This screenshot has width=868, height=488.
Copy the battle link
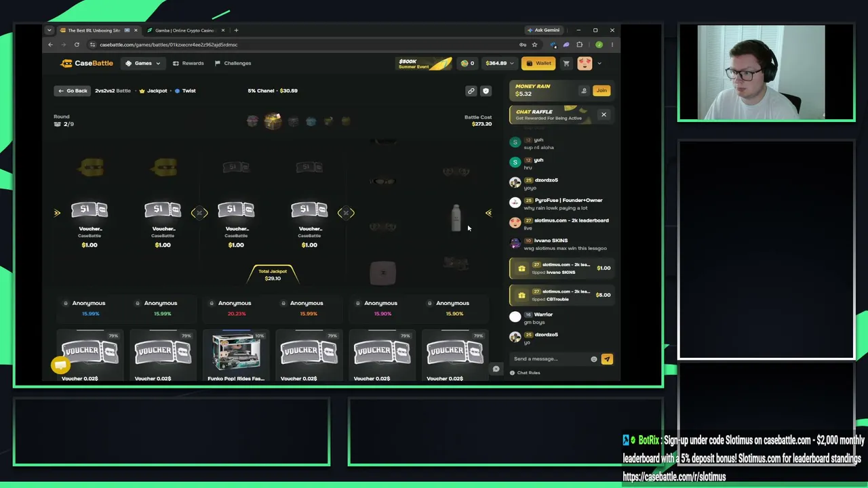tap(471, 91)
